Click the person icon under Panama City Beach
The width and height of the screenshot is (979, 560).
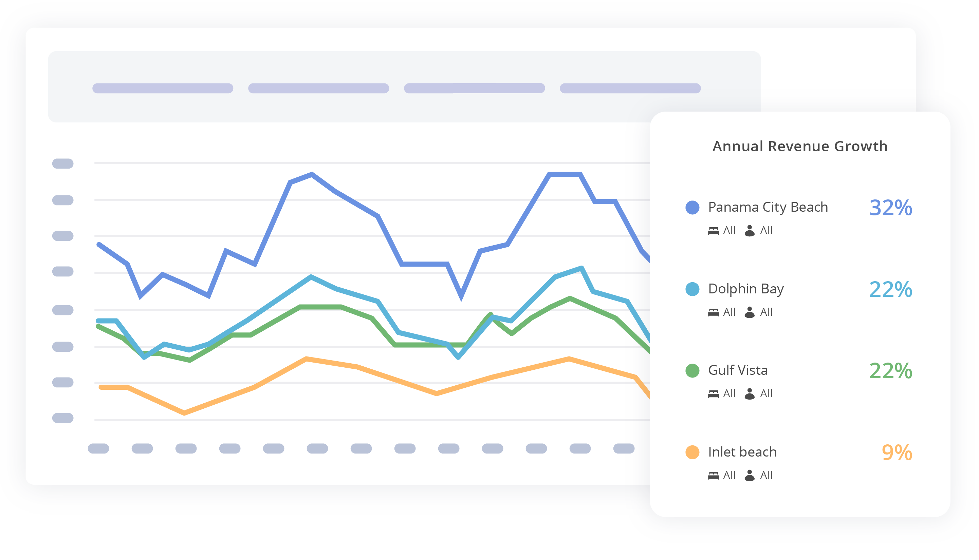coord(749,231)
